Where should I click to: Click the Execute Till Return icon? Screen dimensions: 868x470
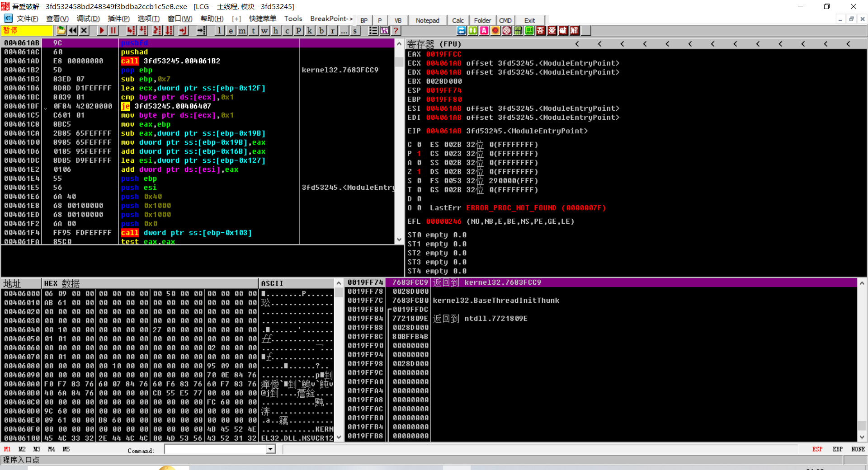[183, 30]
